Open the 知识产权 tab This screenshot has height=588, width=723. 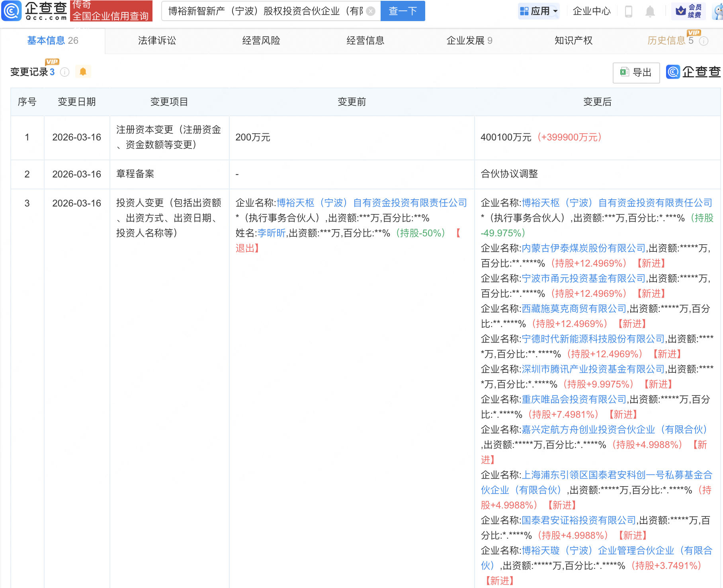pyautogui.click(x=573, y=41)
